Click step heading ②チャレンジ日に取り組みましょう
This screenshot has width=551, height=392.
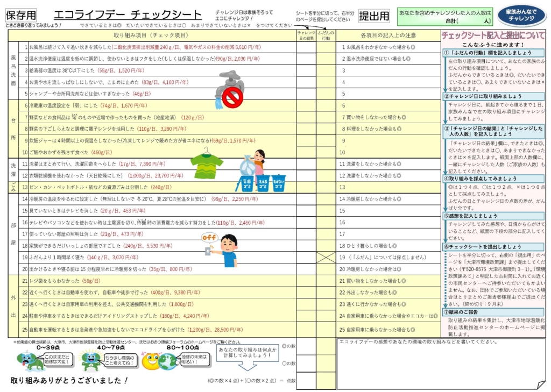(x=493, y=96)
